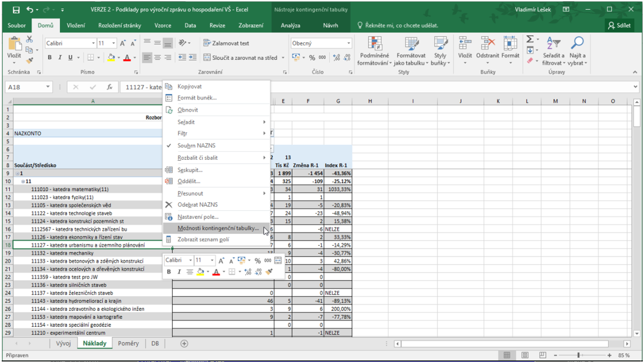Expand the Seřadit submenu
The height and width of the screenshot is (362, 644).
(x=216, y=122)
